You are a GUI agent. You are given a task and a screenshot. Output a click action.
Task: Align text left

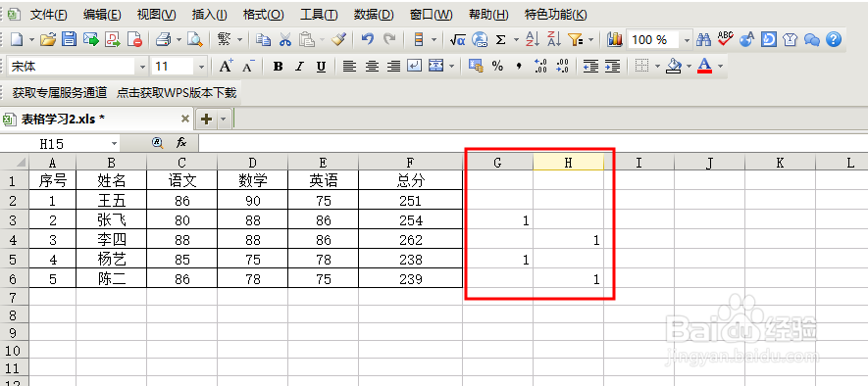point(349,67)
